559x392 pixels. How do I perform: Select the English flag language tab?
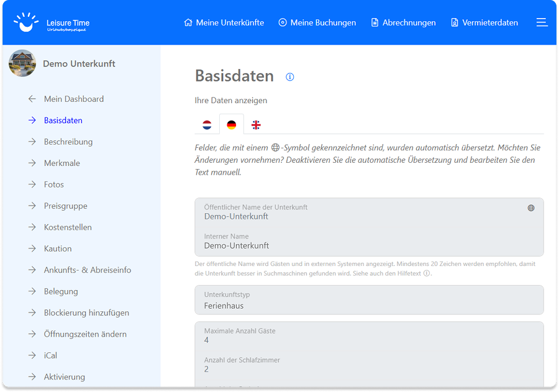tap(257, 124)
